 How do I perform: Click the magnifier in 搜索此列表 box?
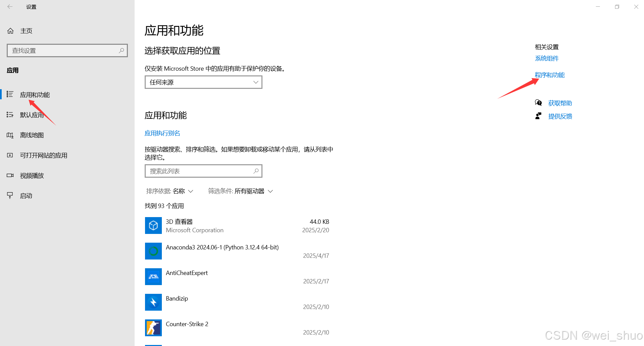(x=256, y=171)
